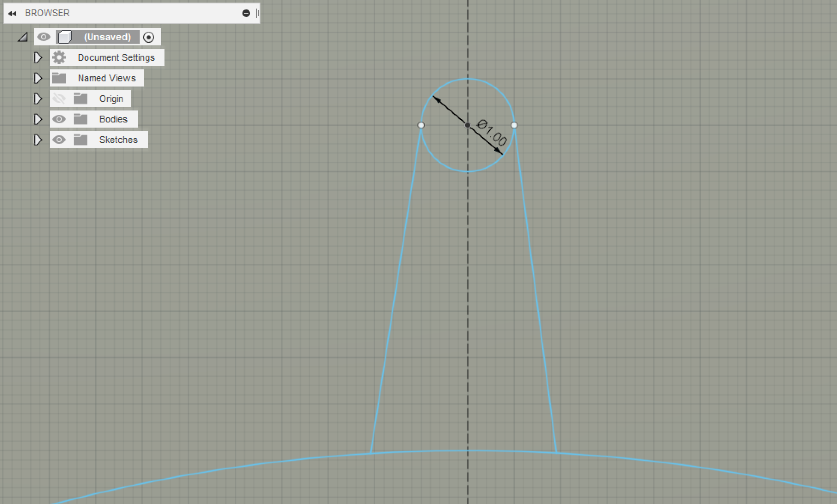
Task: Click the Named Views folder icon
Action: point(59,78)
